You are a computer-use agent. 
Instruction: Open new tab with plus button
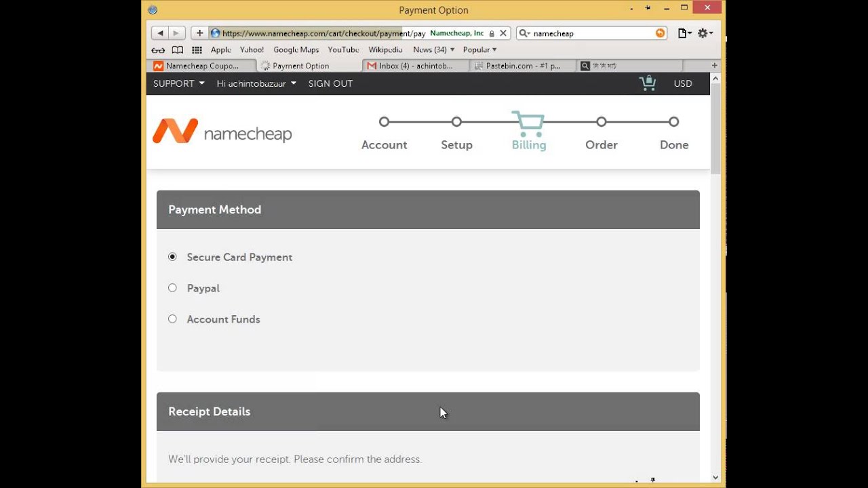[x=714, y=66]
